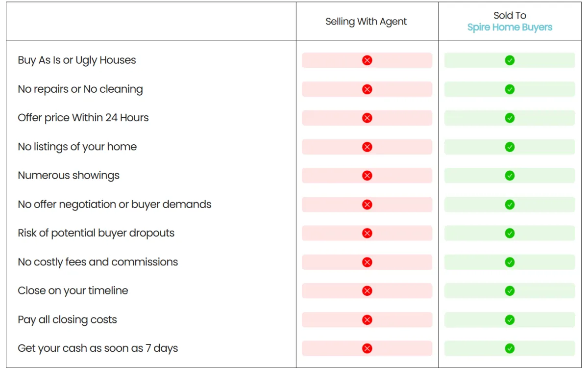Click green check for No offer negotiation row
The height and width of the screenshot is (368, 588).
510,204
